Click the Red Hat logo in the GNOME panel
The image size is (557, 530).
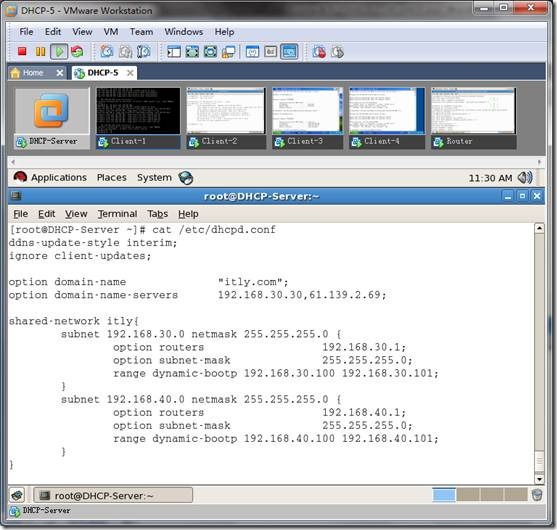coord(20,177)
